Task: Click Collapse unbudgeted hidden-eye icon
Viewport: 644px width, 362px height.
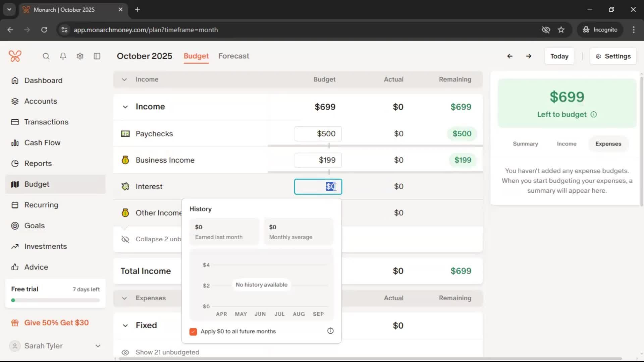Action: pyautogui.click(x=125, y=239)
